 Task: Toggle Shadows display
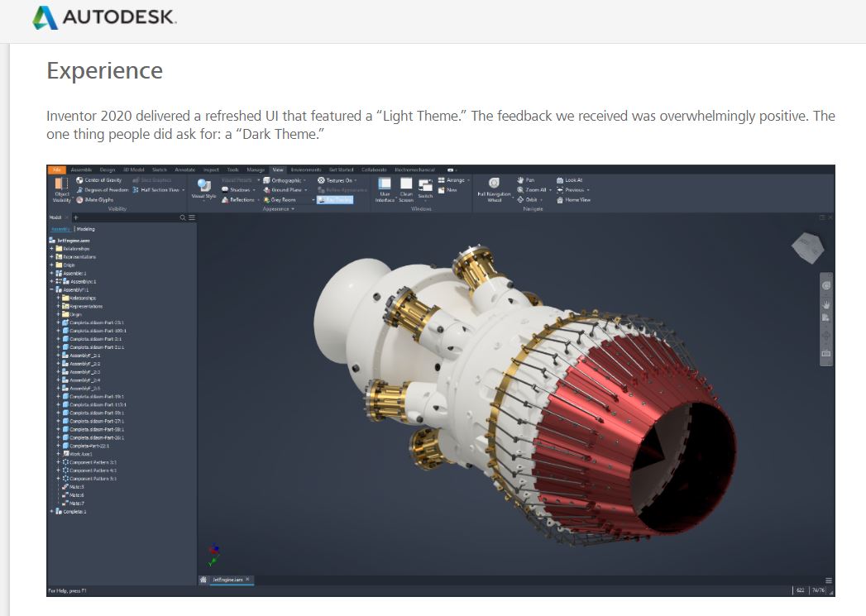233,189
